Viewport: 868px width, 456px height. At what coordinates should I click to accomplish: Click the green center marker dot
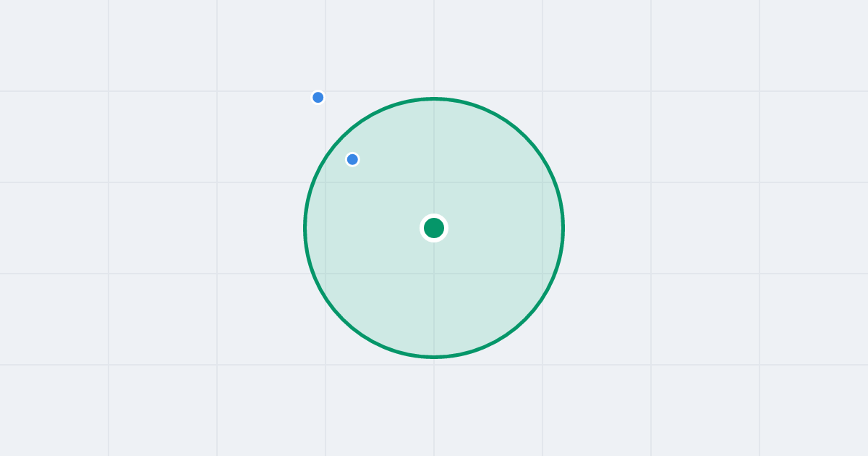point(434,228)
